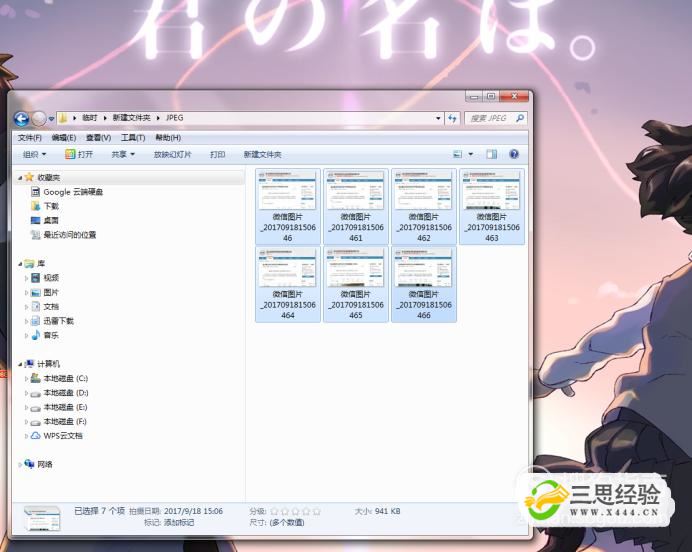
Task: Select image file ending in 466
Action: [424, 284]
